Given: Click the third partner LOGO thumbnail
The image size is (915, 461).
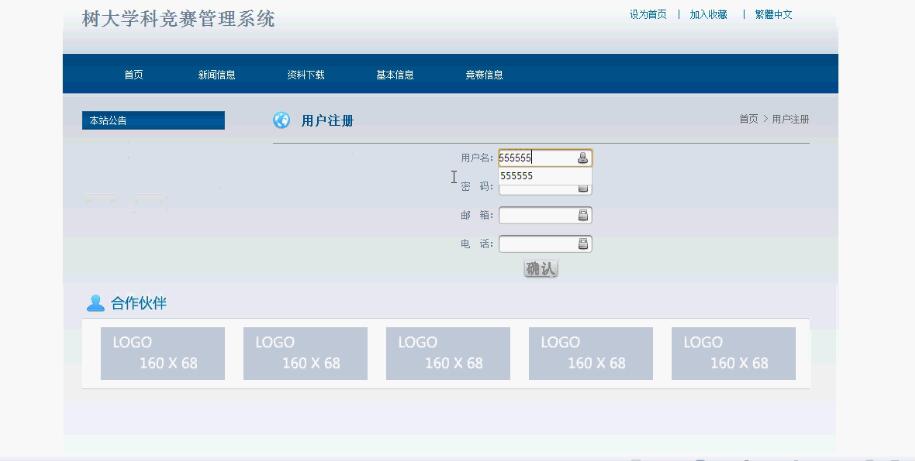Looking at the screenshot, I should [x=448, y=353].
